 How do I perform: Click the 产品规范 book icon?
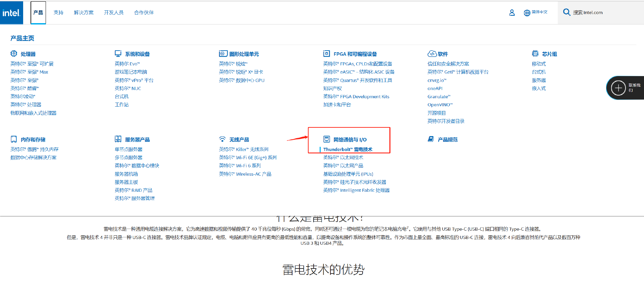pos(431,139)
